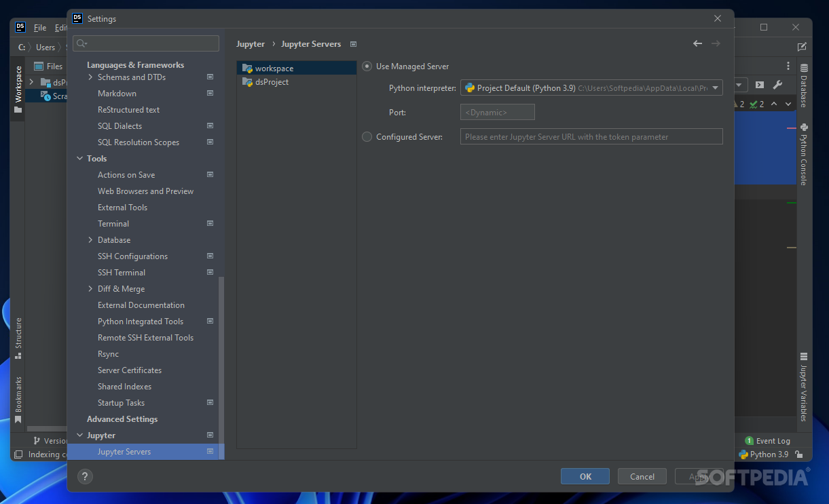Click the Cancel button
Viewport: 829px width, 504px height.
click(642, 476)
